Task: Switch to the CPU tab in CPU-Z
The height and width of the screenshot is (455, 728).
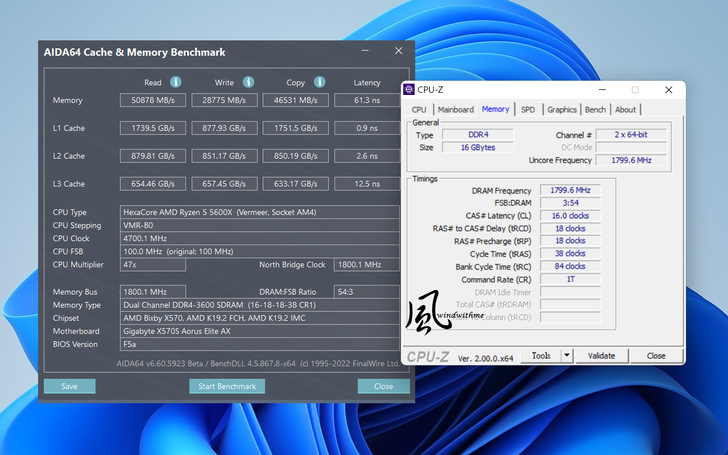Action: (419, 110)
